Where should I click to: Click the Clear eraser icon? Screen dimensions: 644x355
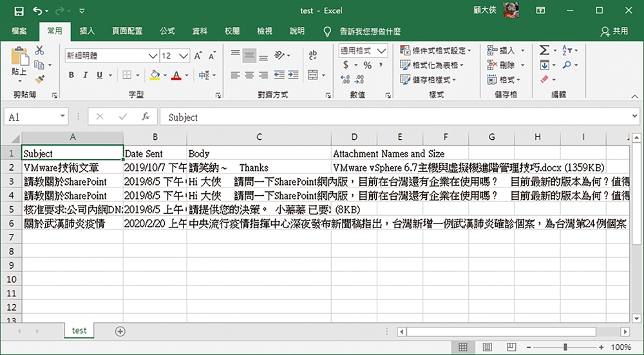tap(545, 79)
